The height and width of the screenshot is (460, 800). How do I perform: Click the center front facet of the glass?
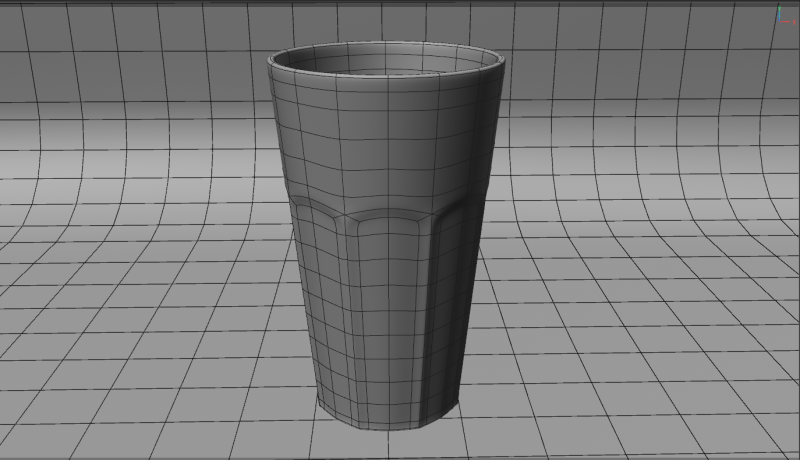pos(388,300)
